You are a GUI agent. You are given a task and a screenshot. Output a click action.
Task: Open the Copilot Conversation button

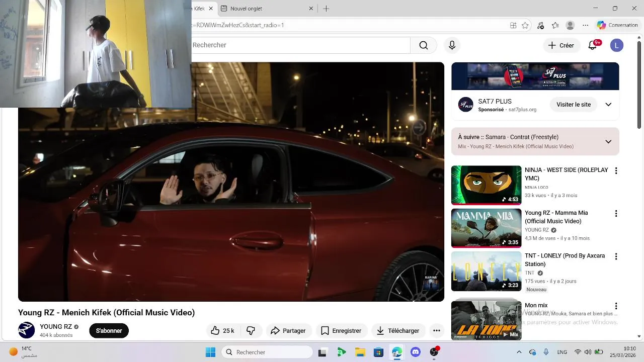617,25
